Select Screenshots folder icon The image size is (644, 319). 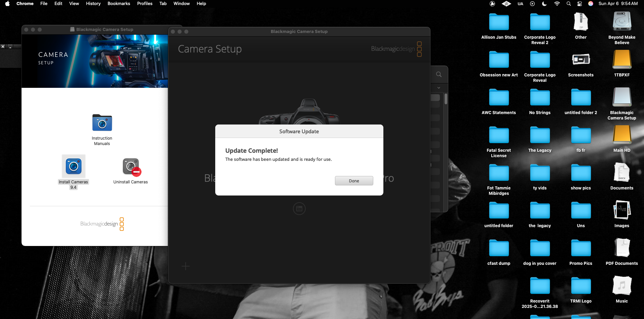point(581,60)
